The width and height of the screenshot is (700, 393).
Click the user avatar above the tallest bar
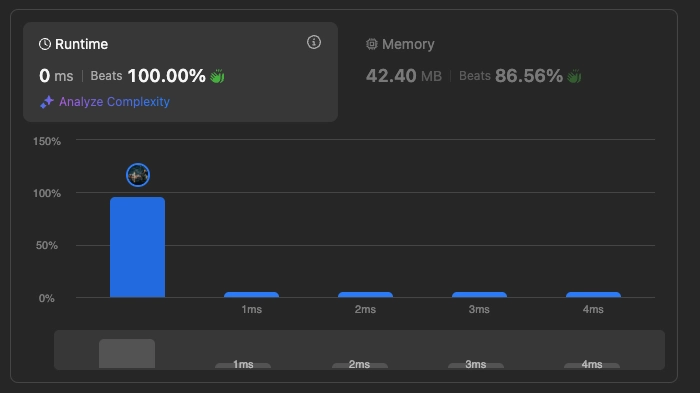coord(138,175)
